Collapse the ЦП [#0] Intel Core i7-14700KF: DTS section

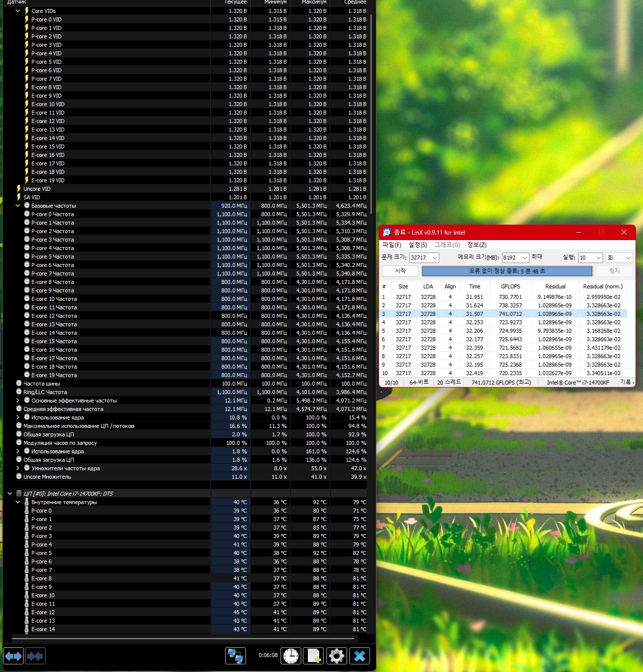tap(9, 493)
